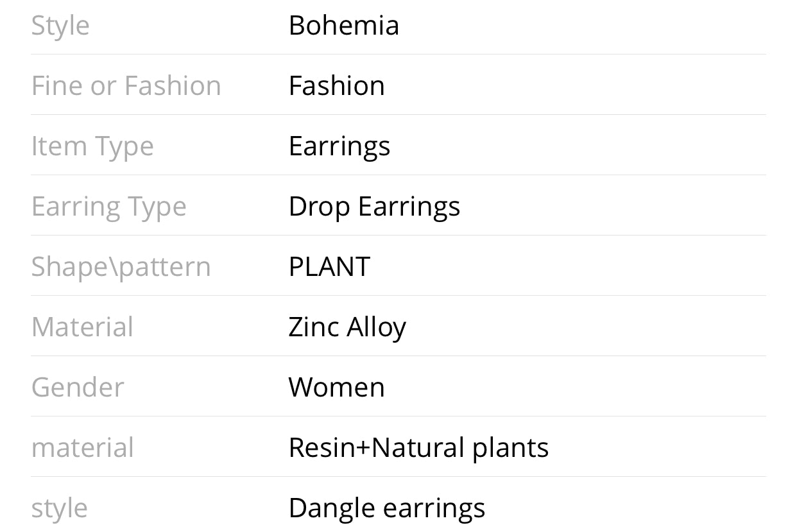Image resolution: width=797 pixels, height=532 pixels.
Task: Click the word Alloy in Material row
Action: pyautogui.click(x=377, y=328)
